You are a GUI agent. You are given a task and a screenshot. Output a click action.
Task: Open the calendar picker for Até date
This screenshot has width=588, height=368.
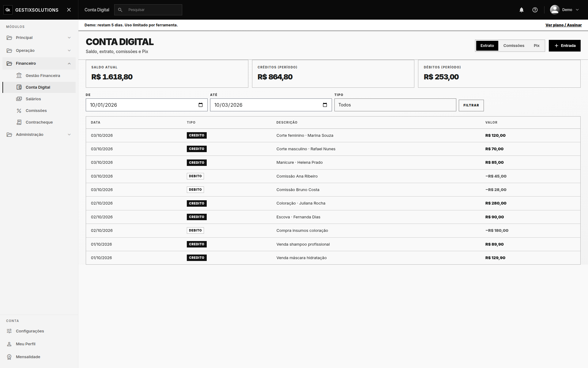[x=325, y=105]
